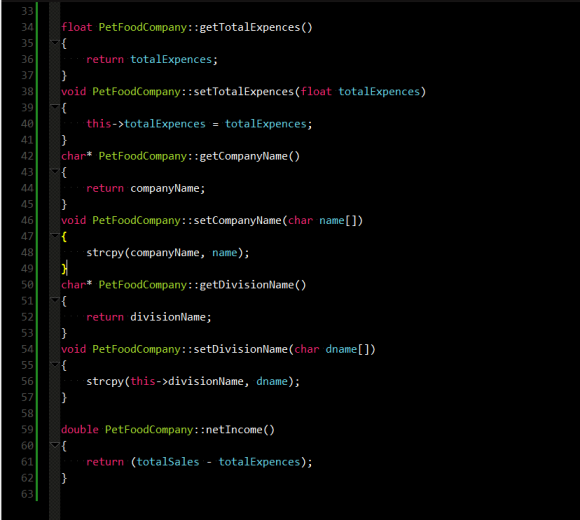Click line number 46 in gutter
Image resolution: width=580 pixels, height=520 pixels.
tap(27, 220)
